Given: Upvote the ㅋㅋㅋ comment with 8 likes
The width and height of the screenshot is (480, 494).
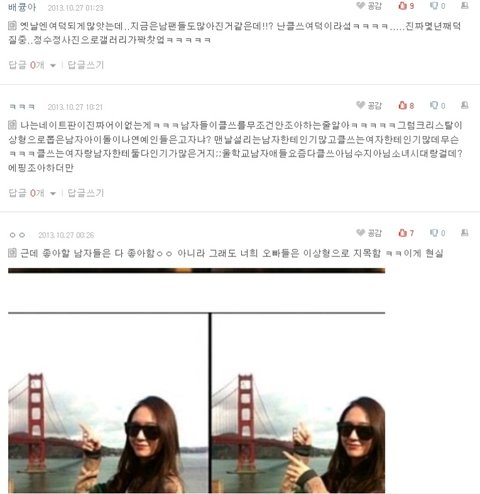Looking at the screenshot, I should [x=406, y=105].
